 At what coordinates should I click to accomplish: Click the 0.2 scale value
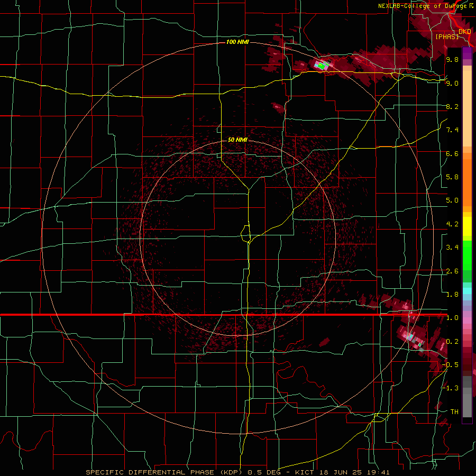point(452,342)
